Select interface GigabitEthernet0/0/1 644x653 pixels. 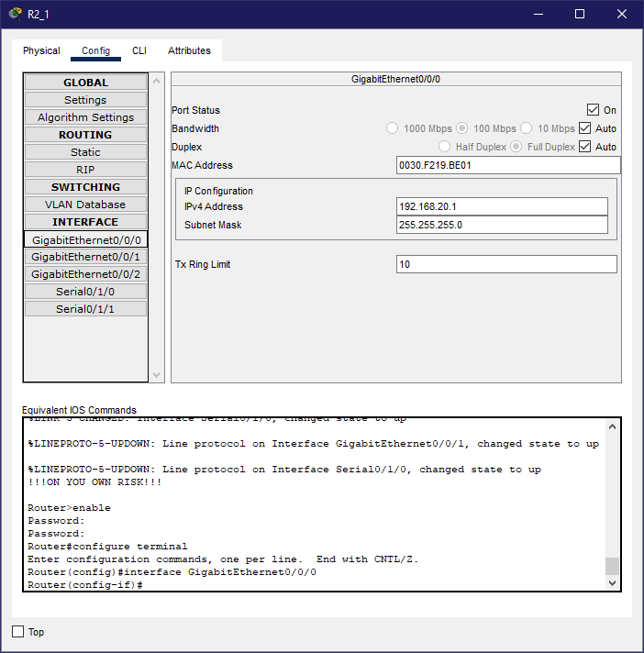point(85,257)
